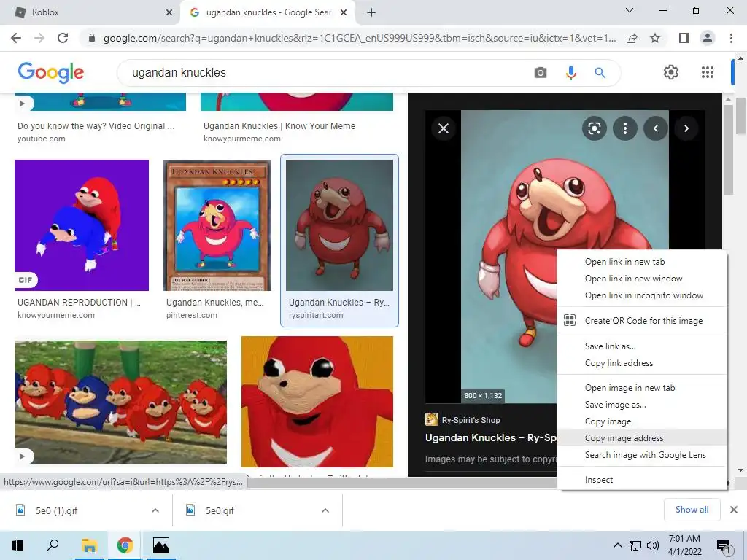The image size is (747, 560).
Task: Open the Chrome side panel
Action: click(x=684, y=38)
